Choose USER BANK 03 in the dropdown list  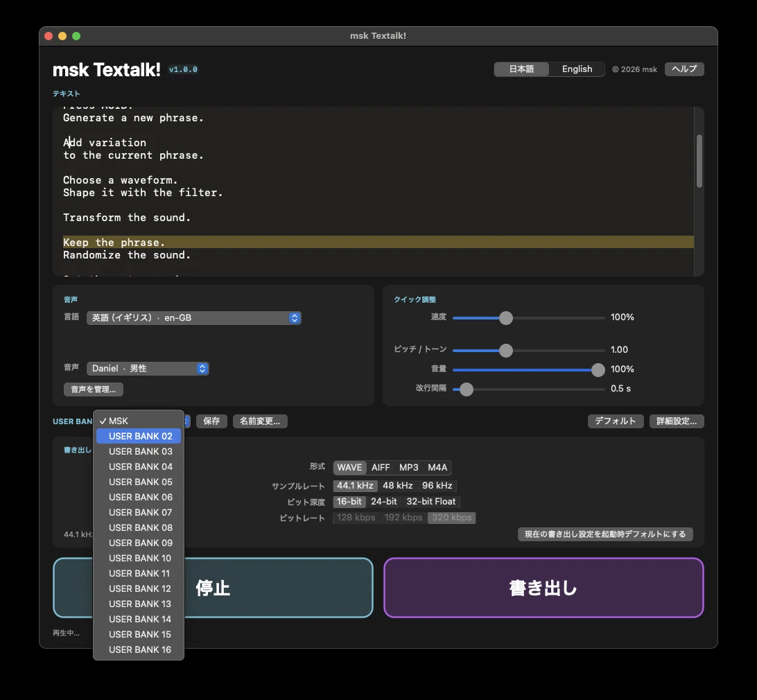pos(139,451)
